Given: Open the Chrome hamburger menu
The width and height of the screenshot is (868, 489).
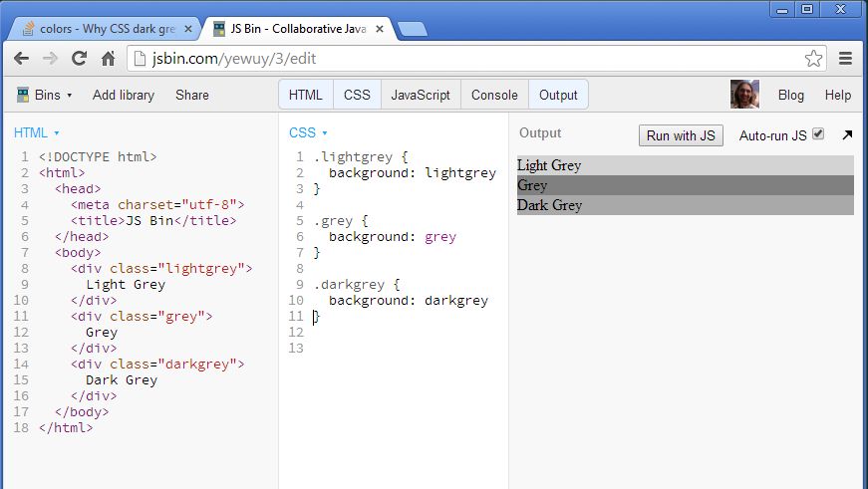Looking at the screenshot, I should point(845,58).
